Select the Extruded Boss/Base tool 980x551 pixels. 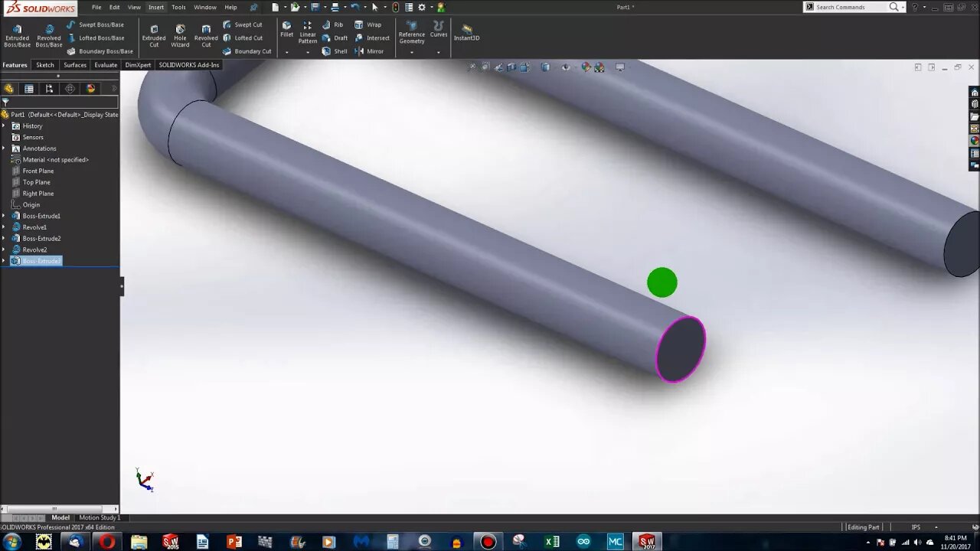pyautogui.click(x=17, y=35)
